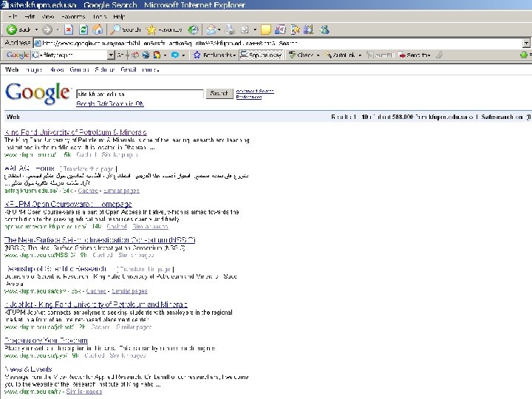The height and width of the screenshot is (399, 532).
Task: Click the pen icon at the Google toolbar end
Action: (x=439, y=55)
